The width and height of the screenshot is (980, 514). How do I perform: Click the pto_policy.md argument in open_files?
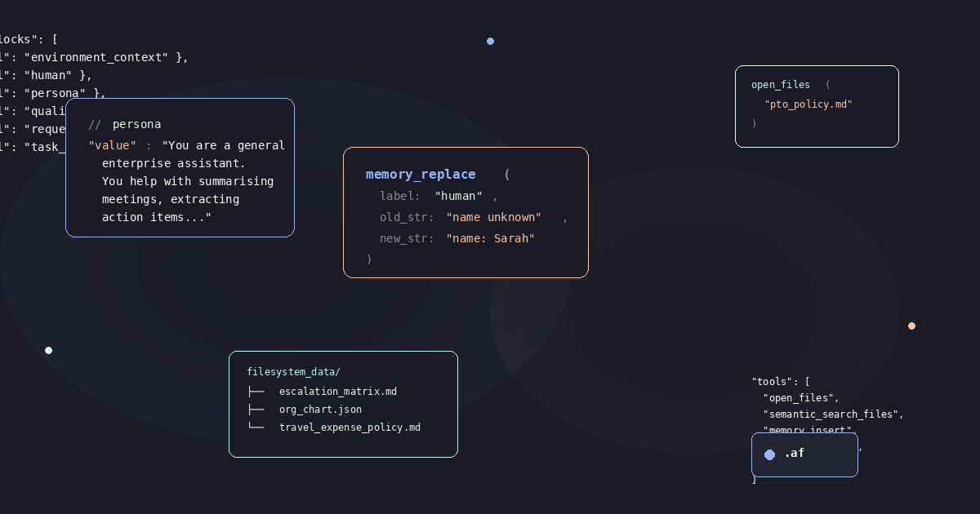[808, 104]
